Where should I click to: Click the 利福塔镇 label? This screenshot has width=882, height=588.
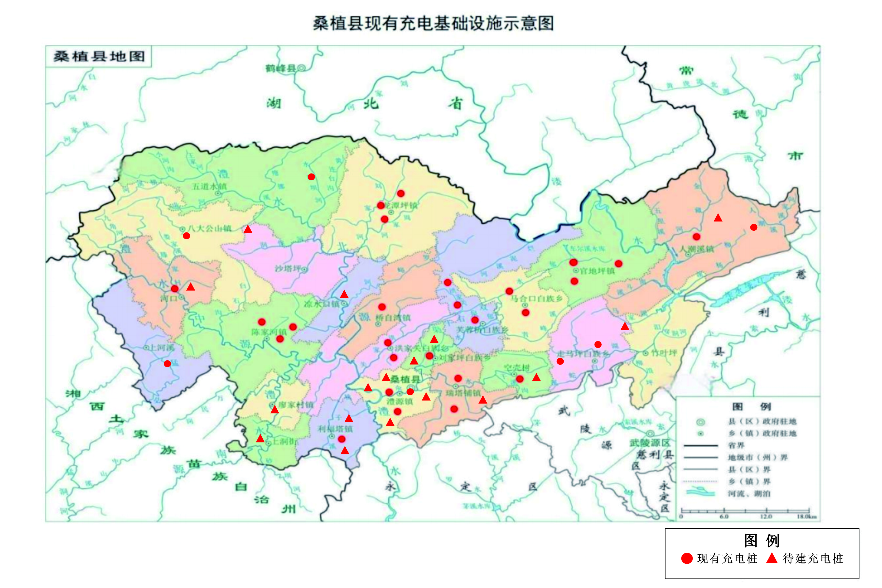pos(335,429)
